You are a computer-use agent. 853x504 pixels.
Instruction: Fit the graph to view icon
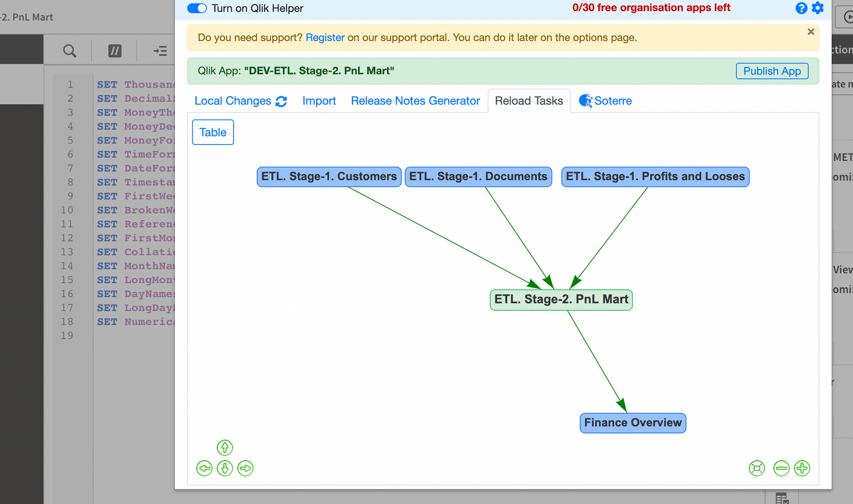757,468
